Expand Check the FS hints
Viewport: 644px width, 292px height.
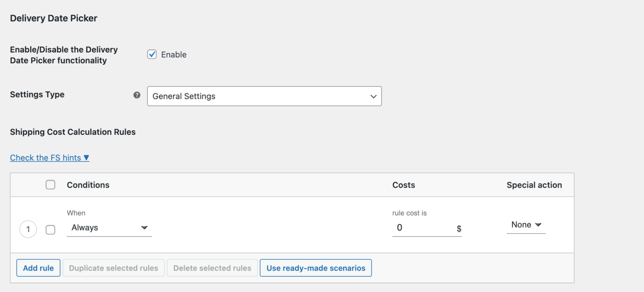click(45, 157)
